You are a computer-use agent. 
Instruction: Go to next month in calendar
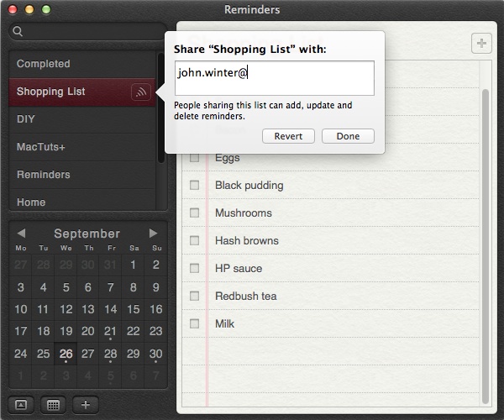pyautogui.click(x=153, y=233)
